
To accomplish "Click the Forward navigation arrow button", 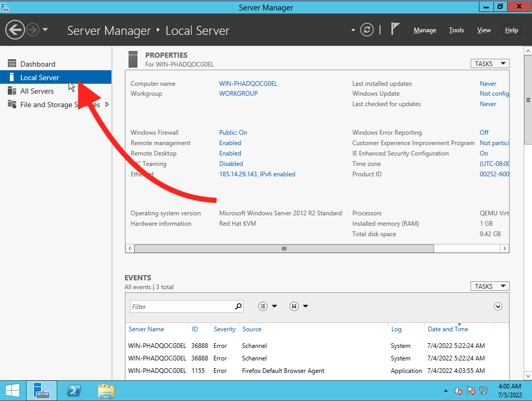I will 33,30.
